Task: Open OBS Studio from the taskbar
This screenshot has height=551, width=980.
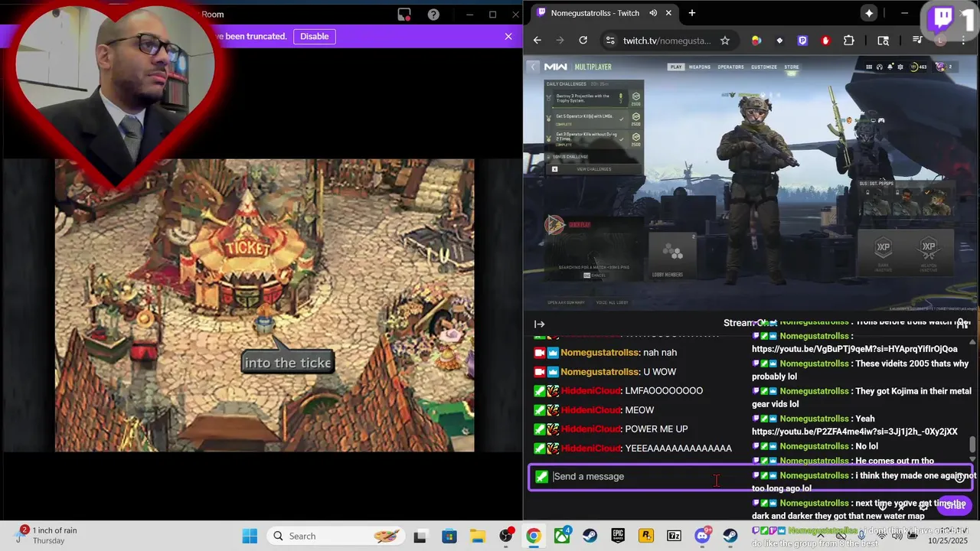Action: [505, 536]
